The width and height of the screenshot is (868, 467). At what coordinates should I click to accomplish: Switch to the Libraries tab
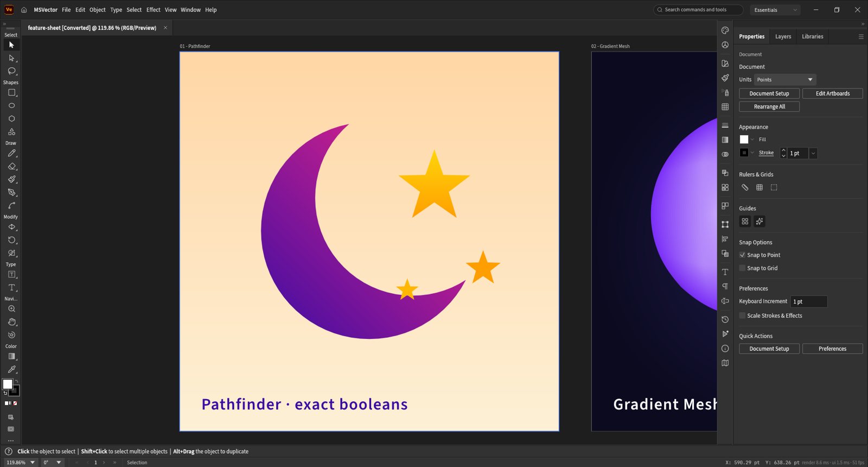pos(812,36)
